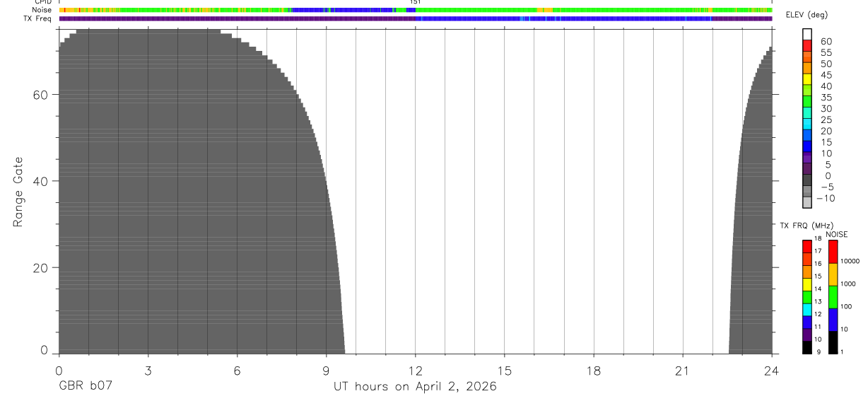Click the 'GBR b07' radar beam label
Viewport: 868px width, 401px height.
tap(85, 387)
